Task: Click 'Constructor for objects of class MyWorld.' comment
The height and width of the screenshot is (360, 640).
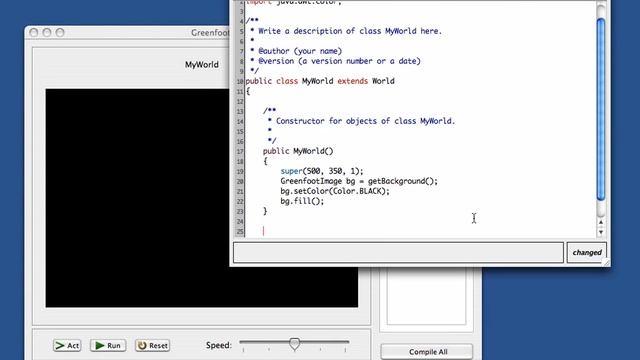Action: pos(365,121)
